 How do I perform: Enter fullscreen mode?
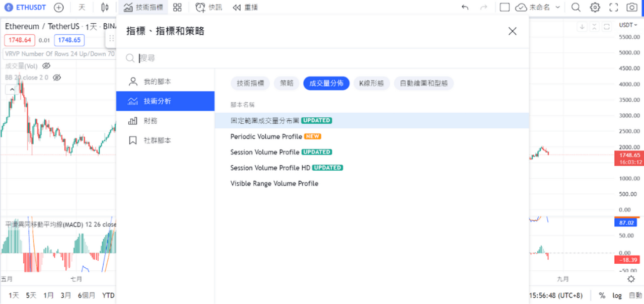point(613,8)
